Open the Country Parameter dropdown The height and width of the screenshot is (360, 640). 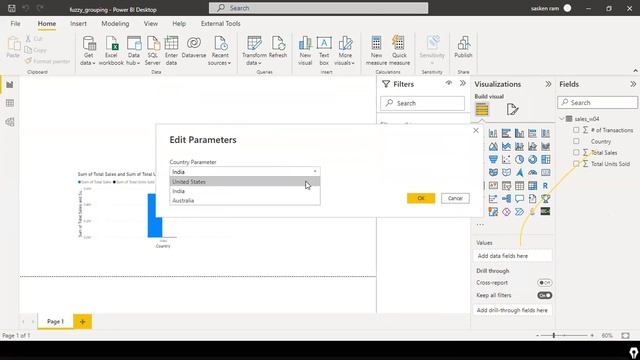pyautogui.click(x=245, y=172)
